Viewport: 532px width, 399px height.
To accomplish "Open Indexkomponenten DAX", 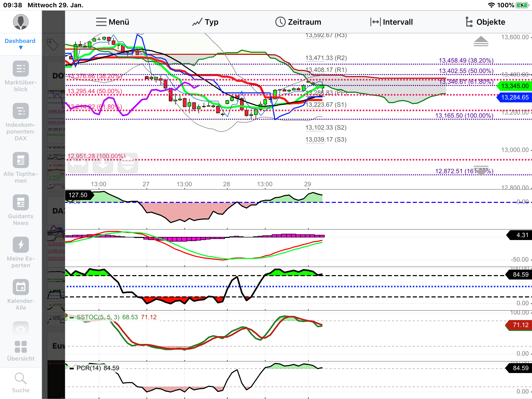I will click(x=21, y=111).
